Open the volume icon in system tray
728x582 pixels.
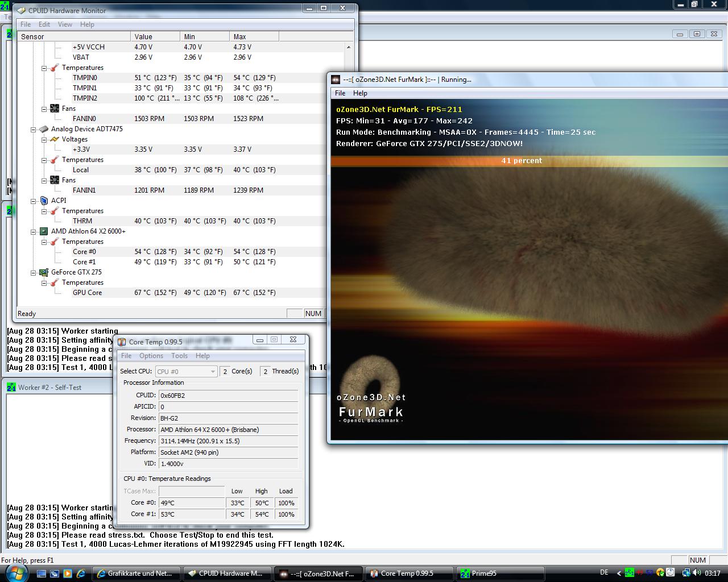coord(697,573)
